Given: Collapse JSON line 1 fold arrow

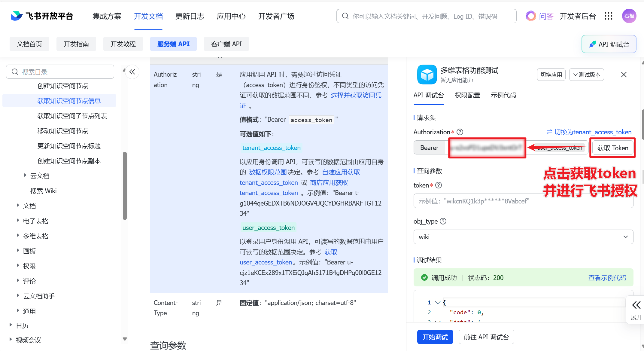Looking at the screenshot, I should click(x=438, y=302).
